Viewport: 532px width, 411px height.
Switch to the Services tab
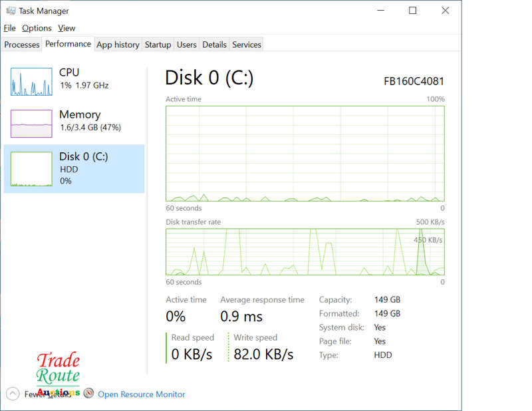pyautogui.click(x=247, y=45)
